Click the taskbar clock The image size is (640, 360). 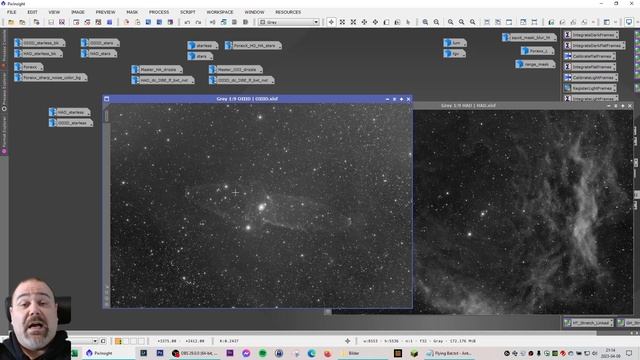tap(611, 353)
